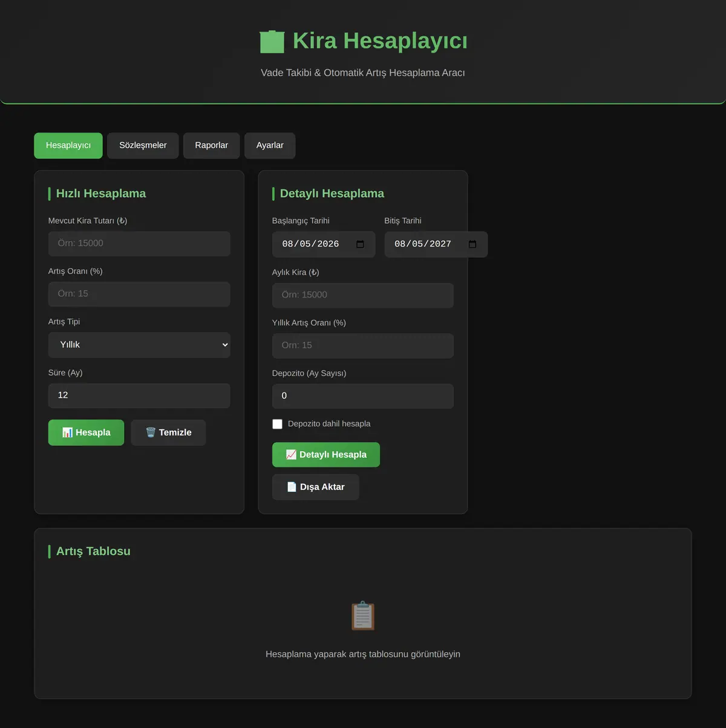Go to the Raporlar tab
The image size is (726, 728).
coord(212,146)
